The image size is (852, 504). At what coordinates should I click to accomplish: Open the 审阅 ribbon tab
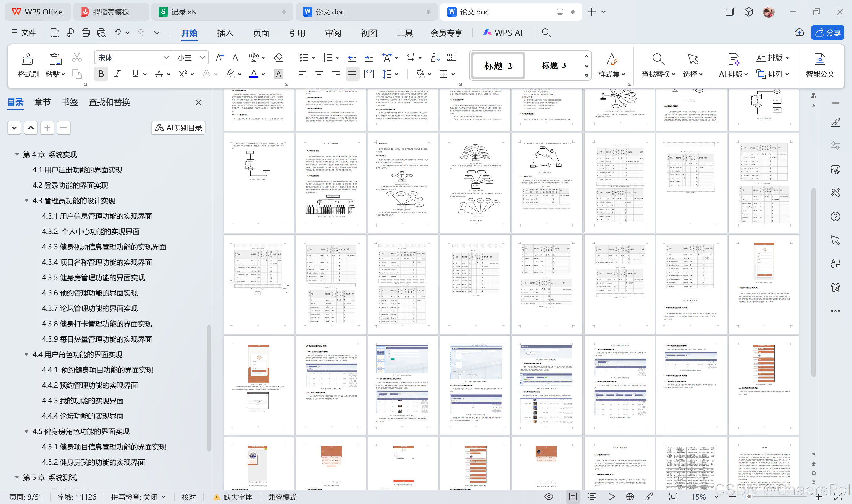click(333, 33)
